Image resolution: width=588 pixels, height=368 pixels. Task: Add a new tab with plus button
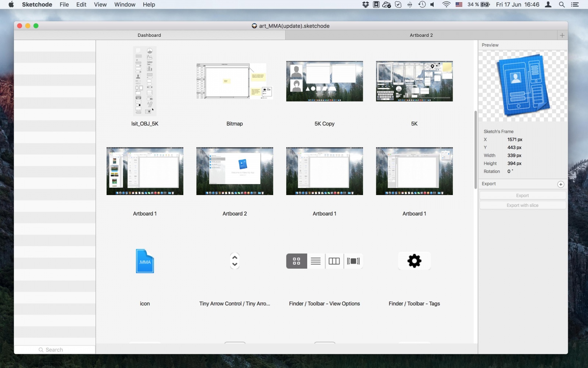562,35
